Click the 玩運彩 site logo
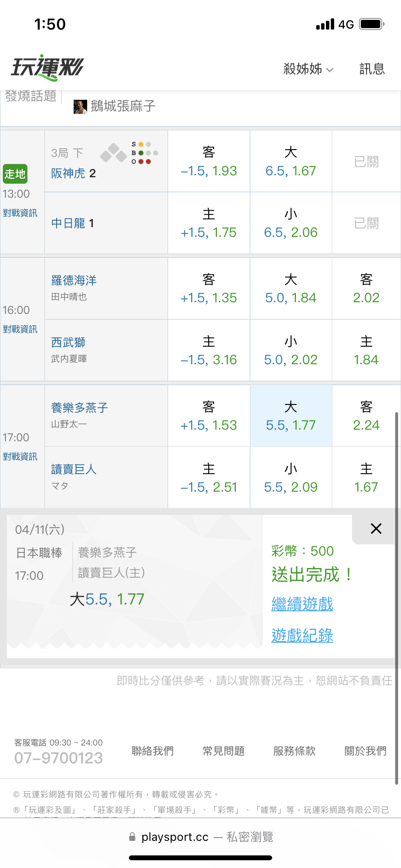The width and height of the screenshot is (401, 868). click(47, 68)
